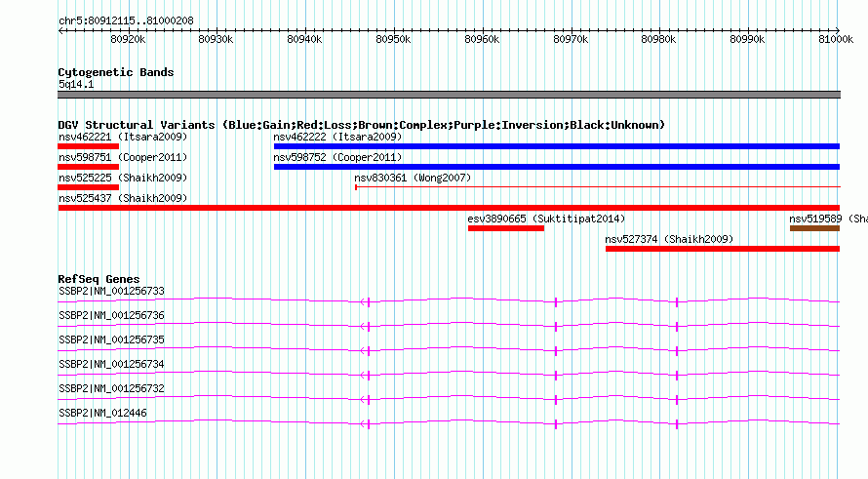Click the 81000k ruler tick label
868x479 pixels.
[836, 39]
